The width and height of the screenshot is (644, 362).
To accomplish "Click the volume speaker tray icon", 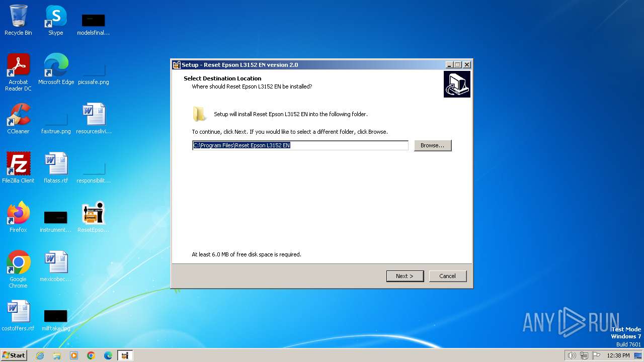I will pos(572,355).
